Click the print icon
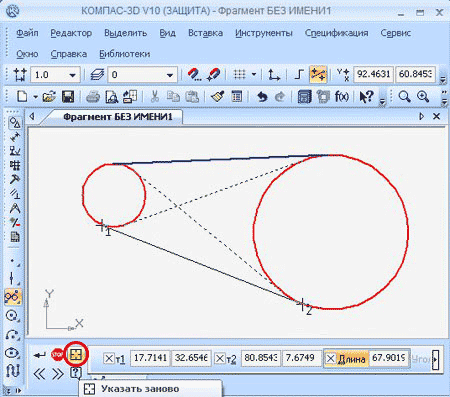450x397 pixels. (93, 97)
